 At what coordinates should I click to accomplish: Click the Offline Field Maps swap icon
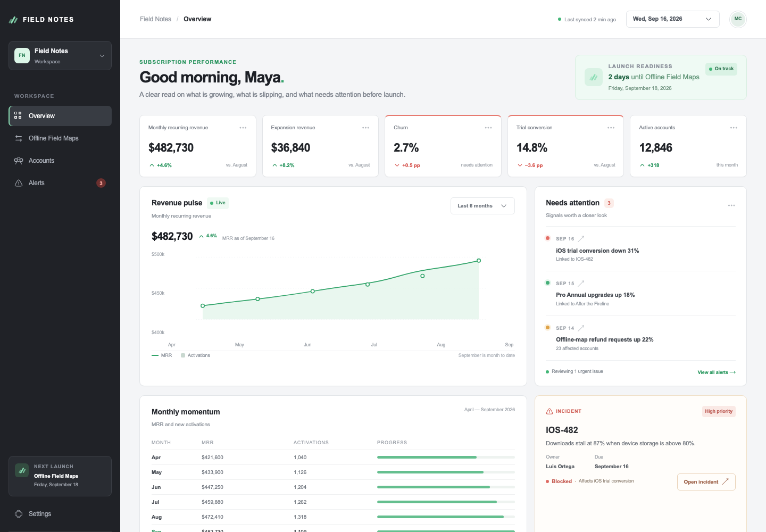19,138
